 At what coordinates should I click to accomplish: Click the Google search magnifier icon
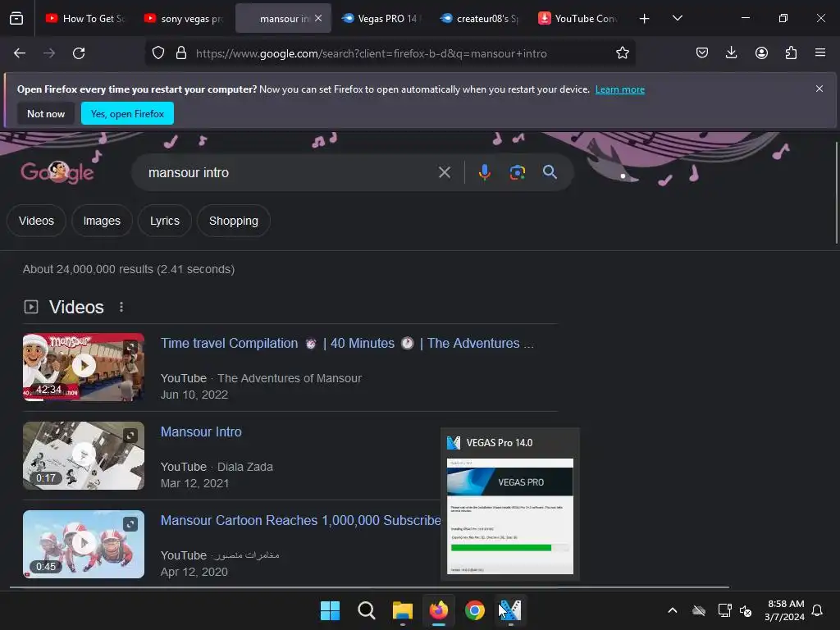(550, 172)
